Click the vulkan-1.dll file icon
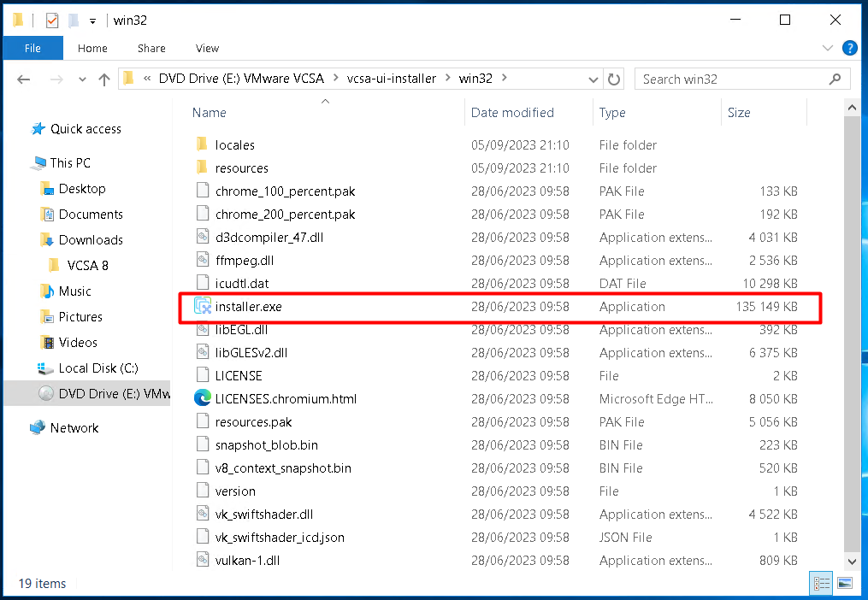868x600 pixels. [x=203, y=560]
